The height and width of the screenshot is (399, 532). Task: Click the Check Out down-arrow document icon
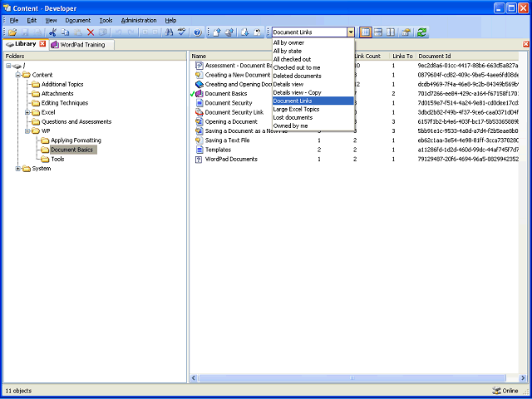point(244,32)
